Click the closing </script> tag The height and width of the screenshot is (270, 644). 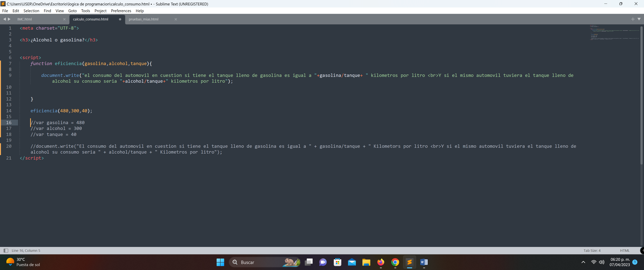32,158
